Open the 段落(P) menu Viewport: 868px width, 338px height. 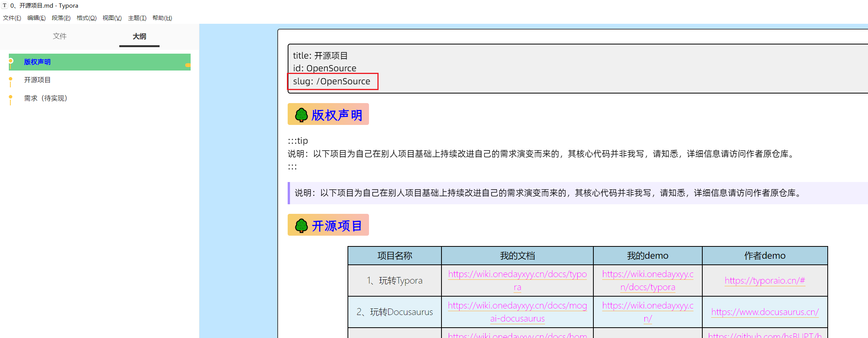coord(61,18)
